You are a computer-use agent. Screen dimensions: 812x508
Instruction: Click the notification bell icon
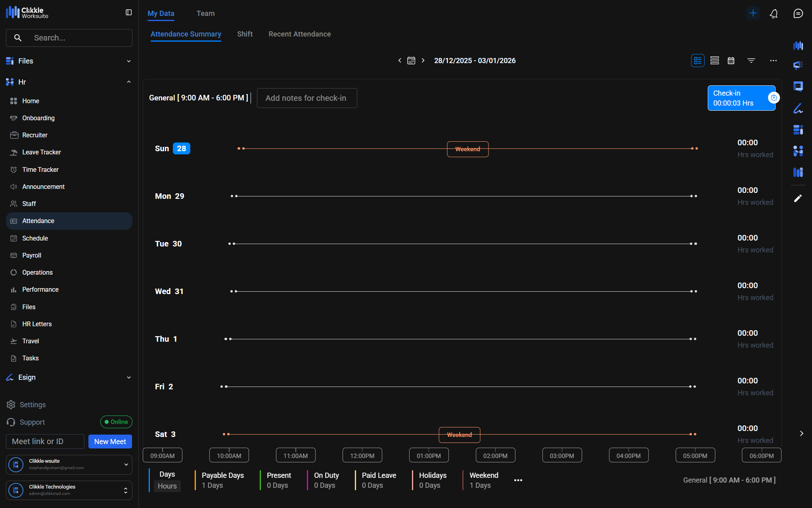[x=774, y=13]
